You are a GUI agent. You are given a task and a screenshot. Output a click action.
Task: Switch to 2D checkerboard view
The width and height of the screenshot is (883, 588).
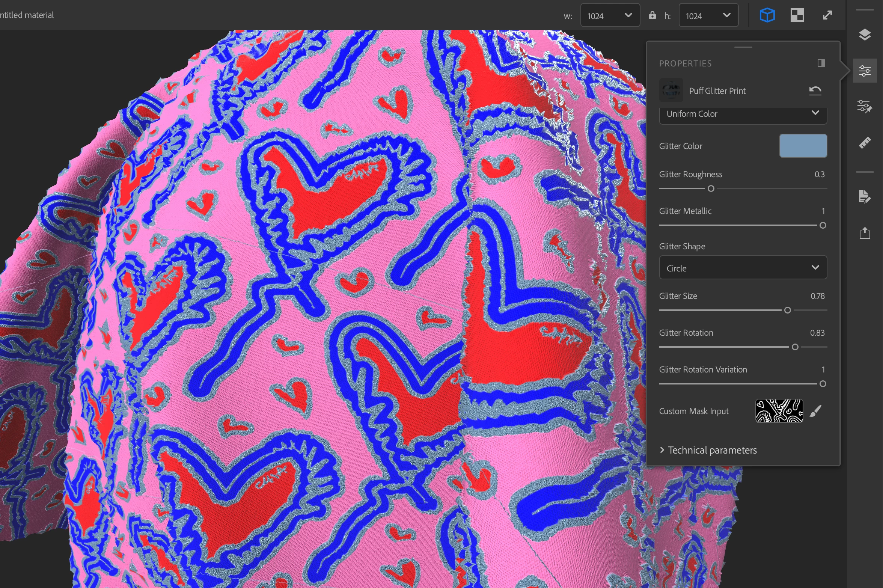(x=797, y=15)
